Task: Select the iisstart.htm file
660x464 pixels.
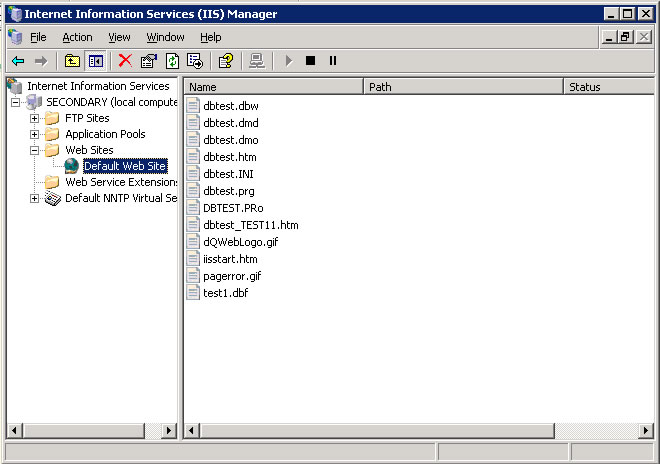Action: pyautogui.click(x=229, y=259)
